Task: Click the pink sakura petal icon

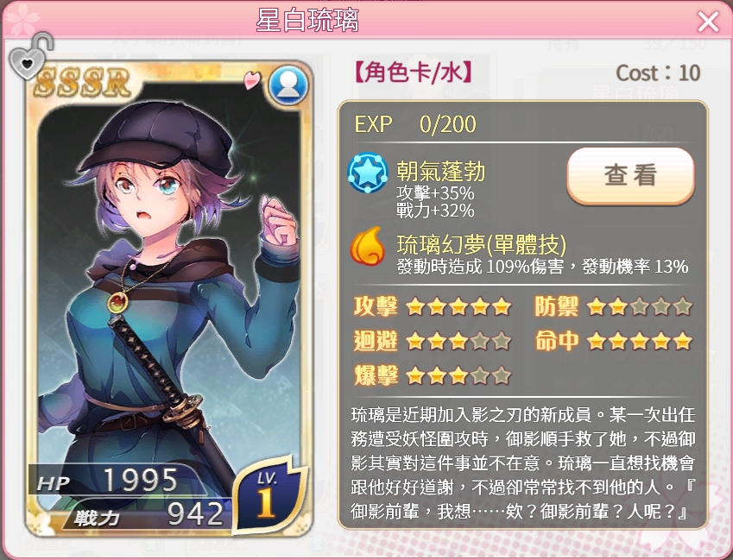Action: [x=252, y=80]
